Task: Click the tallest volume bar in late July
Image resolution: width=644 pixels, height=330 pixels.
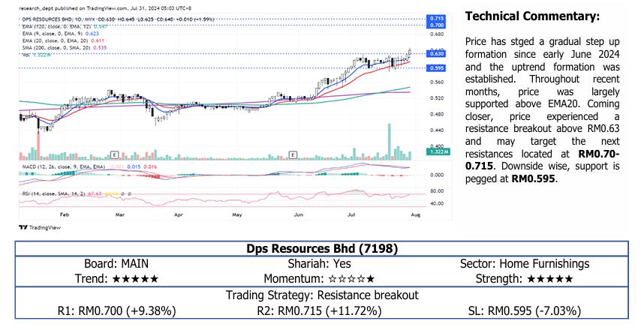Action: [x=389, y=140]
